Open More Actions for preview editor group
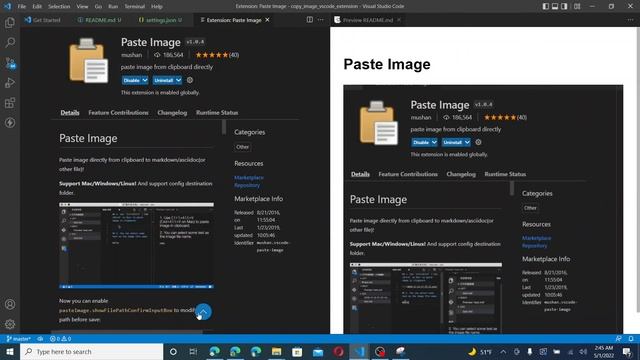The height and width of the screenshot is (360, 640). pyautogui.click(x=631, y=20)
